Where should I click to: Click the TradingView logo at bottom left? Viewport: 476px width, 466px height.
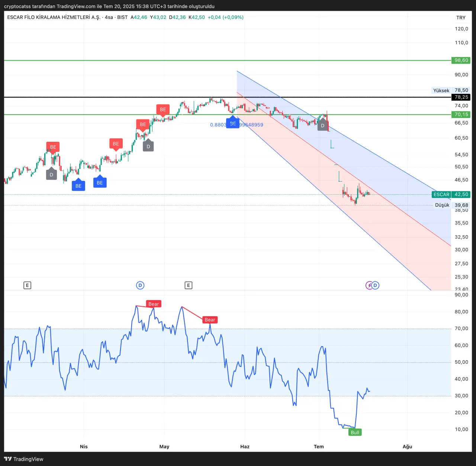pos(24,459)
